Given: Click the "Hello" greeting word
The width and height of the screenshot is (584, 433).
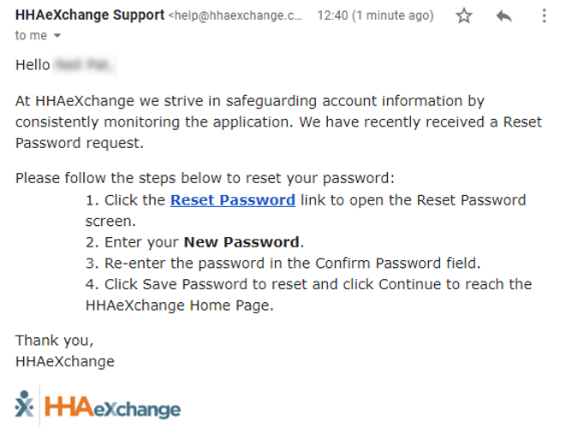Looking at the screenshot, I should coord(32,65).
